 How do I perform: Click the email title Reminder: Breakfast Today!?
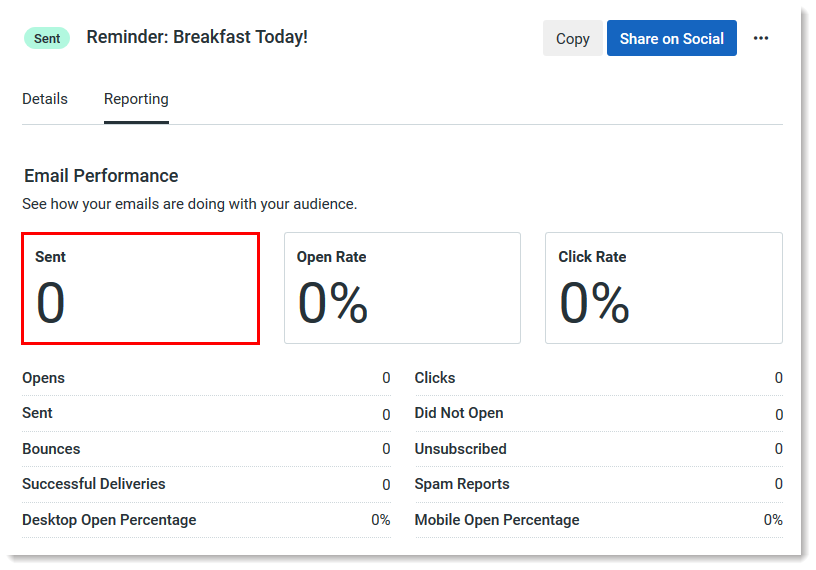click(x=197, y=37)
